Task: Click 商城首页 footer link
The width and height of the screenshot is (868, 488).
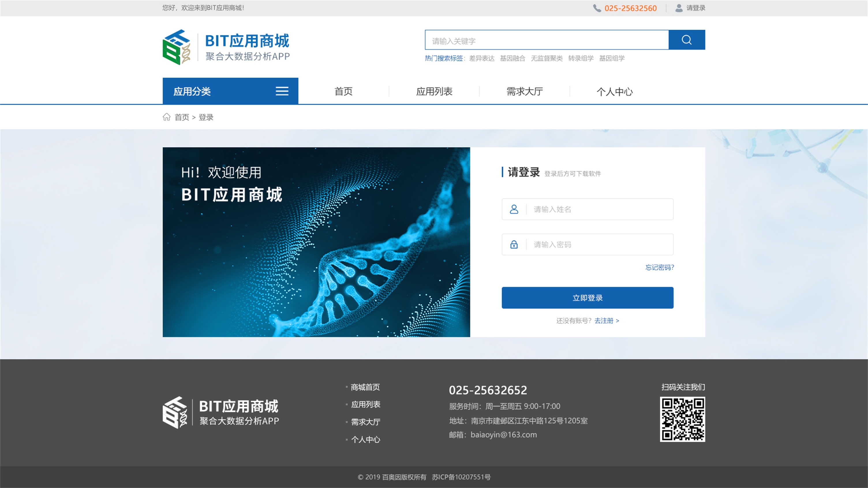Action: coord(365,387)
